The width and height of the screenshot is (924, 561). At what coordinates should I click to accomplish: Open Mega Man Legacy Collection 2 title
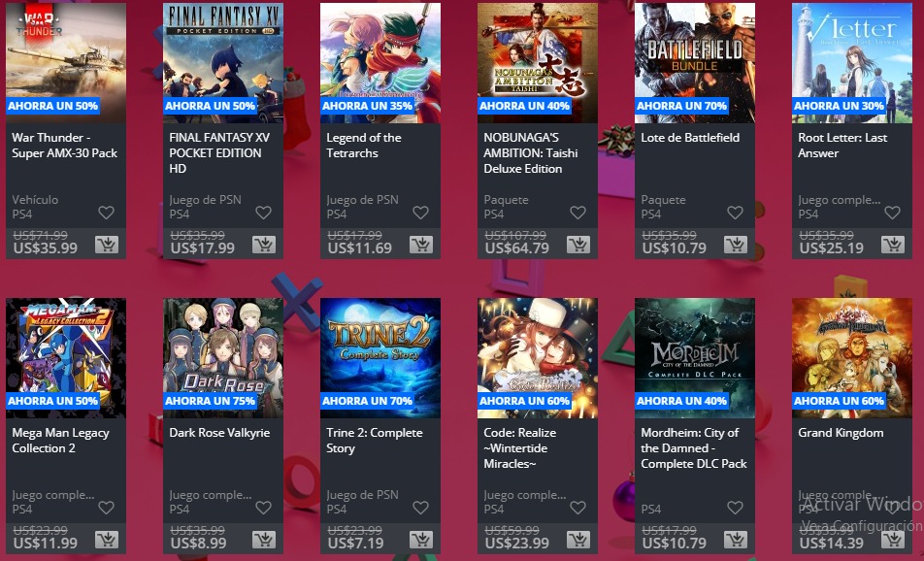click(61, 441)
